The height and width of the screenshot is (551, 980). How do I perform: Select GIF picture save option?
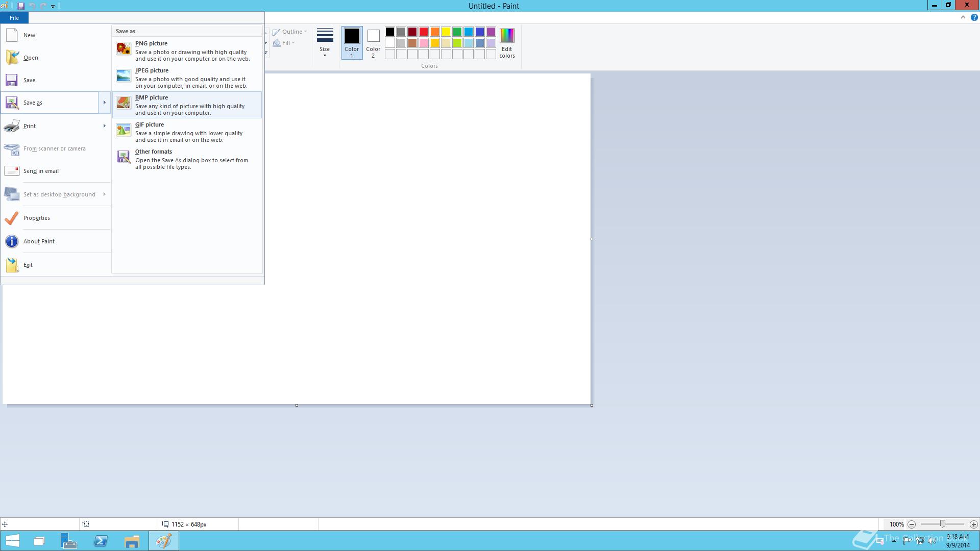click(x=187, y=132)
